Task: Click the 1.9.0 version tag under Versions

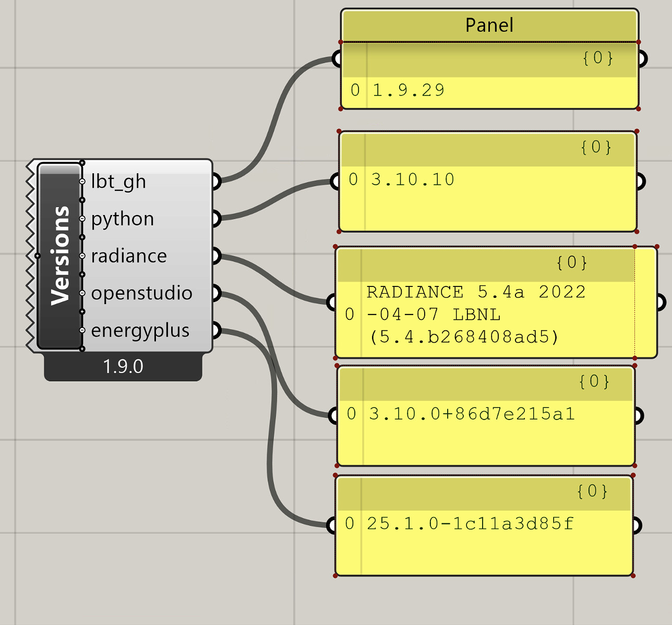Action: point(123,367)
